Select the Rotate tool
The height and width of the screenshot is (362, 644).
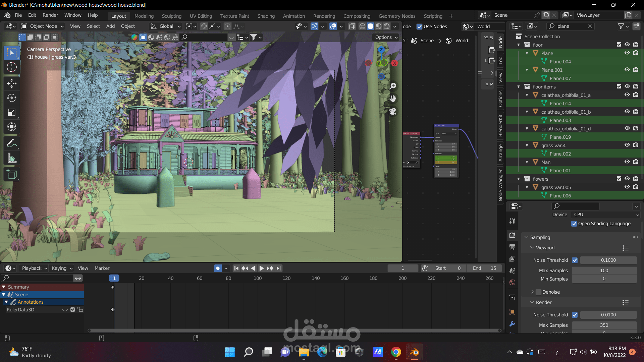12,98
